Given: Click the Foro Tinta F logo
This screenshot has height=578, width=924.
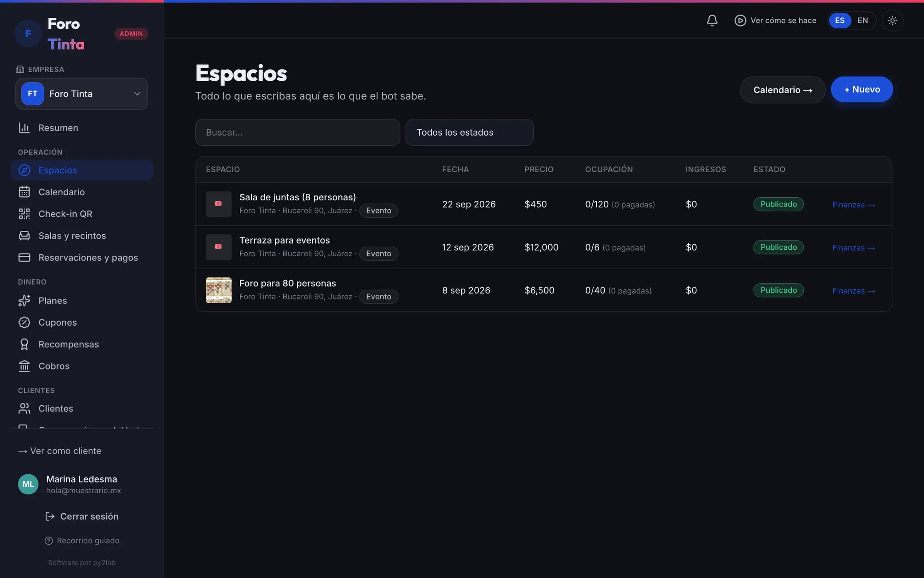Looking at the screenshot, I should click(28, 34).
